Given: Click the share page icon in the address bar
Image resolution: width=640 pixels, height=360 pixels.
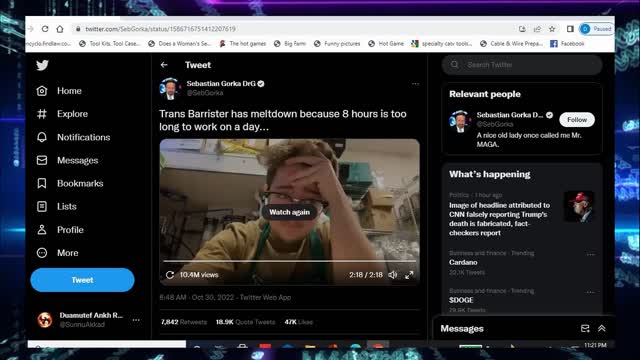Looking at the screenshot, I should point(537,29).
